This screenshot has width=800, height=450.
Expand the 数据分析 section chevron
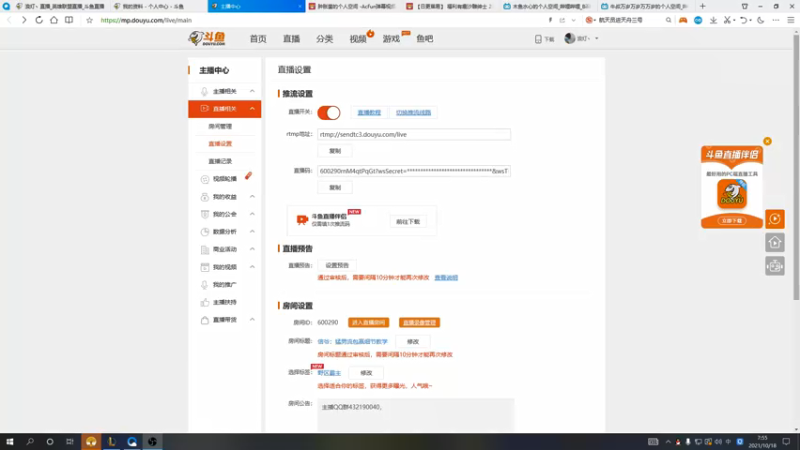pos(252,231)
